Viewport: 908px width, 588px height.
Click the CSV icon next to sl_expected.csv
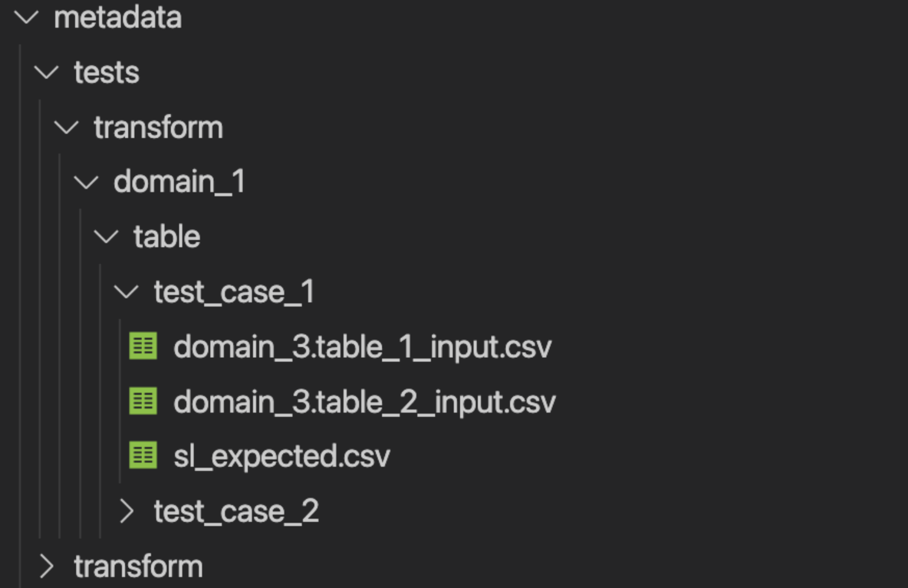coord(143,456)
